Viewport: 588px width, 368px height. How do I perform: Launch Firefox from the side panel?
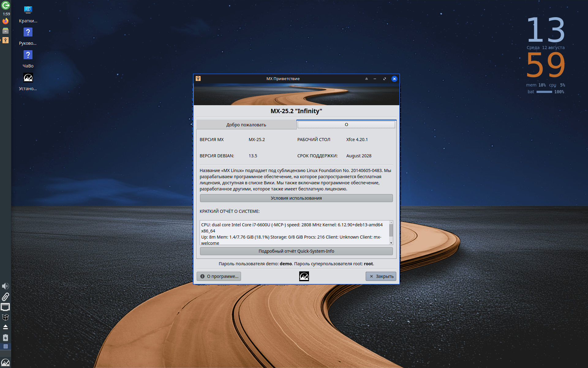pos(6,21)
